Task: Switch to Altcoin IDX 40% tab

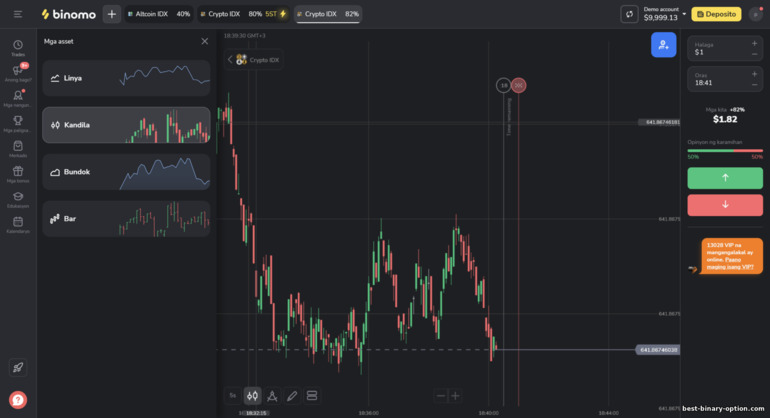Action: 158,14
